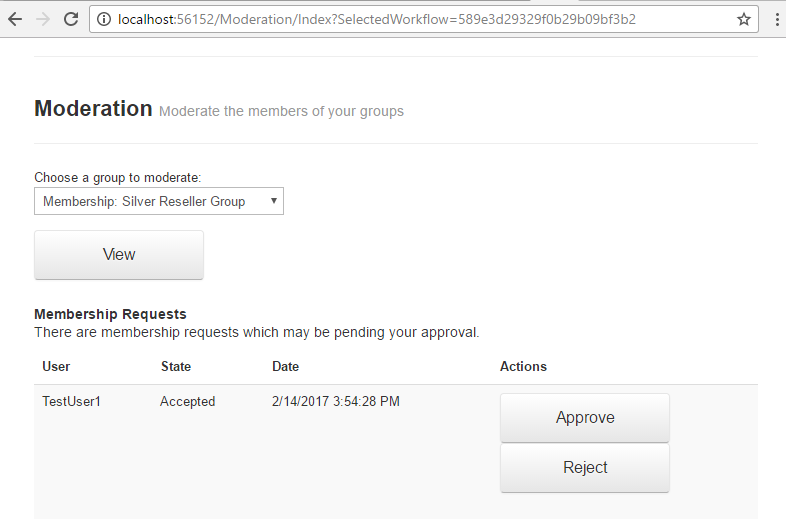Click the browser forward arrow

click(42, 19)
